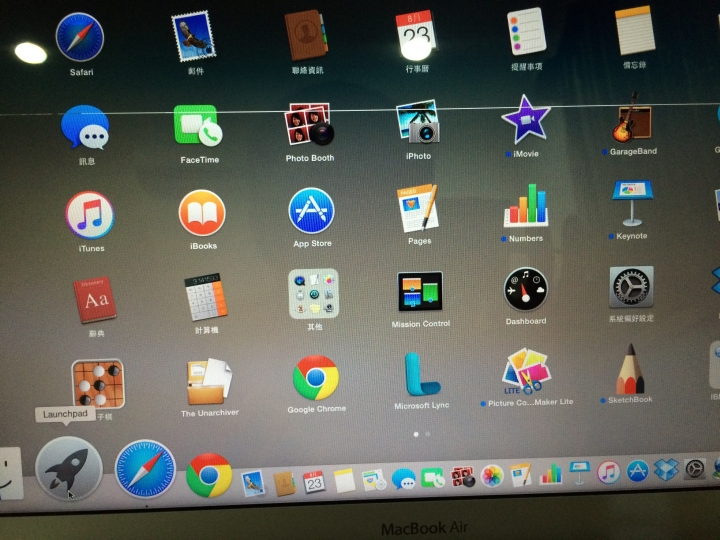Open iTunes icon in the Dock
The width and height of the screenshot is (720, 540).
[608, 472]
